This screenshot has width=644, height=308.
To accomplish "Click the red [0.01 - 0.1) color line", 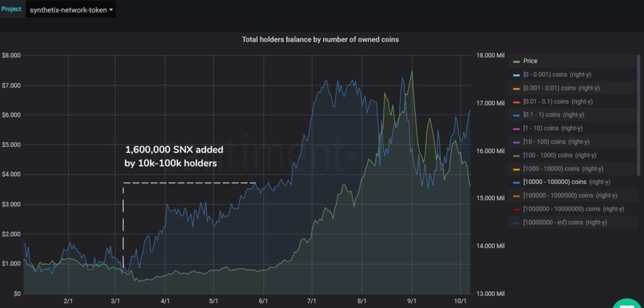I will tap(517, 101).
